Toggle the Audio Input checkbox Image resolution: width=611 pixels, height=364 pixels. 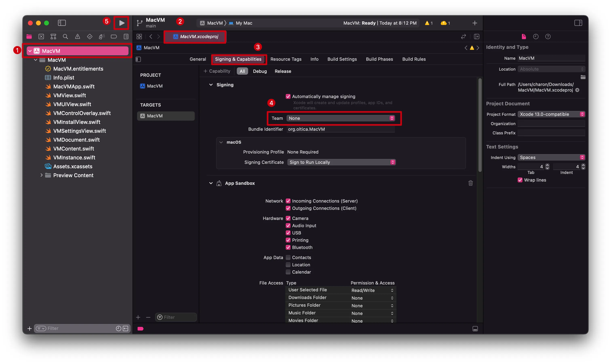tap(288, 225)
